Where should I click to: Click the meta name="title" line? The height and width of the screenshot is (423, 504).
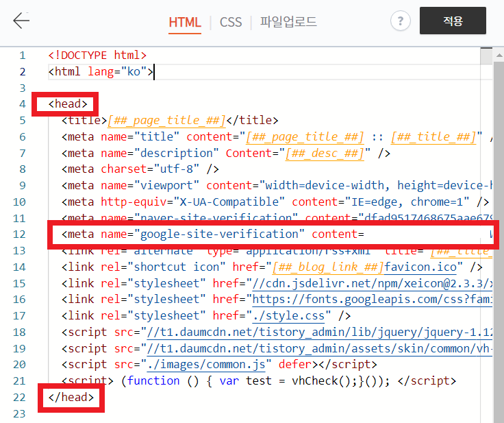coord(277,137)
